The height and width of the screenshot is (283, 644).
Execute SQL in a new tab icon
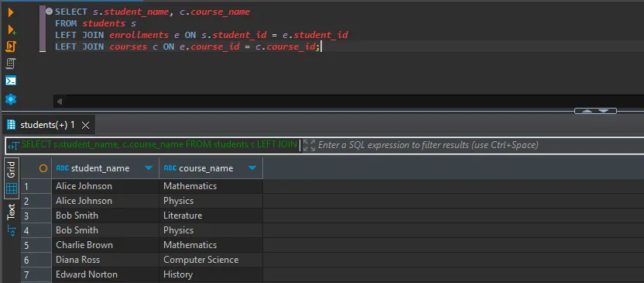(x=12, y=30)
